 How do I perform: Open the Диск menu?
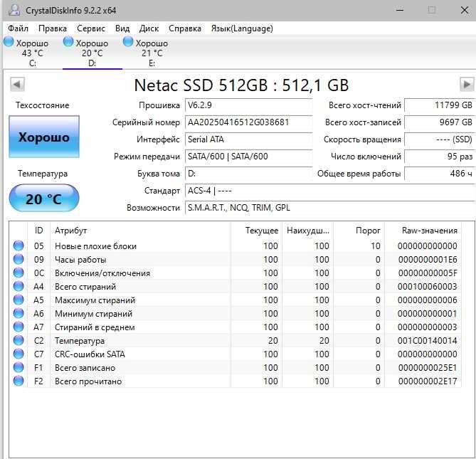pyautogui.click(x=149, y=28)
